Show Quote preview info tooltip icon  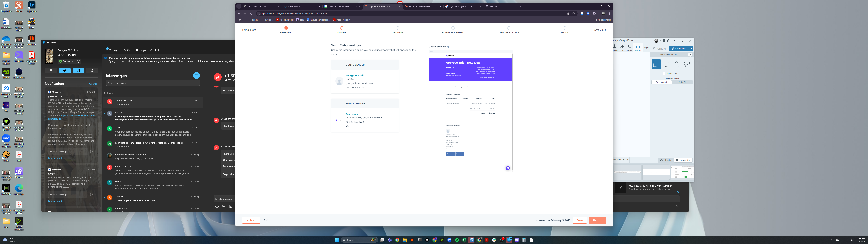click(x=448, y=47)
